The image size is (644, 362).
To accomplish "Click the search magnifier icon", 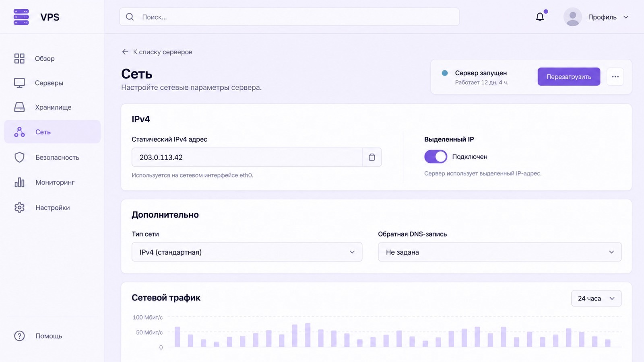I will point(130,17).
